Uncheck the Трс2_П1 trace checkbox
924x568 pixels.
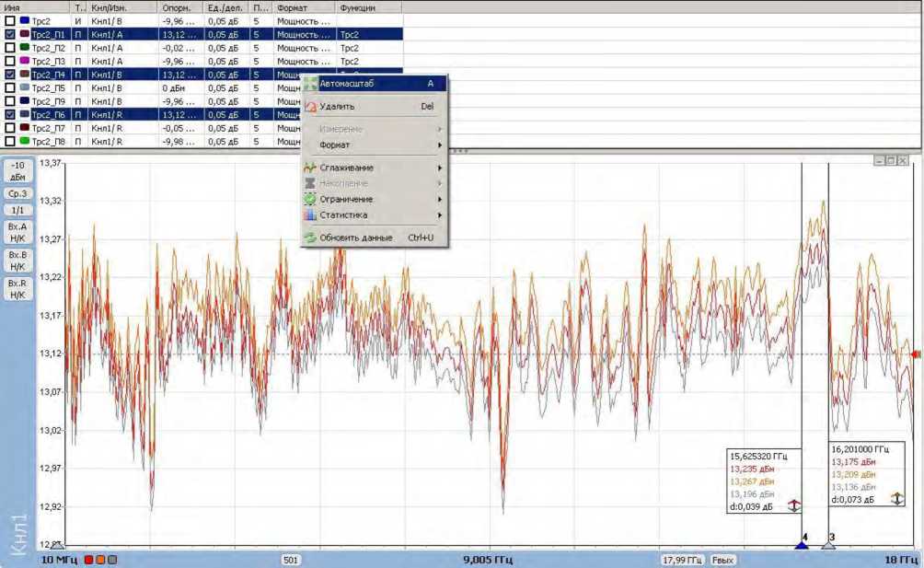coord(10,34)
